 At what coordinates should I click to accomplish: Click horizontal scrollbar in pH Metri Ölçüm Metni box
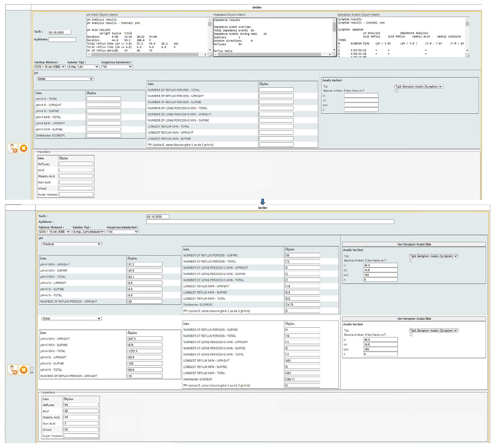(x=145, y=54)
